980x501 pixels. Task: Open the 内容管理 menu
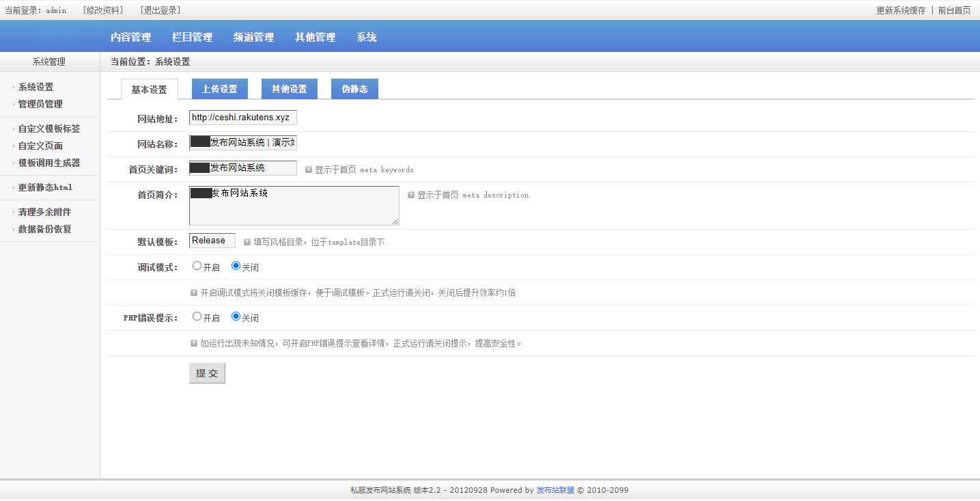[x=130, y=38]
